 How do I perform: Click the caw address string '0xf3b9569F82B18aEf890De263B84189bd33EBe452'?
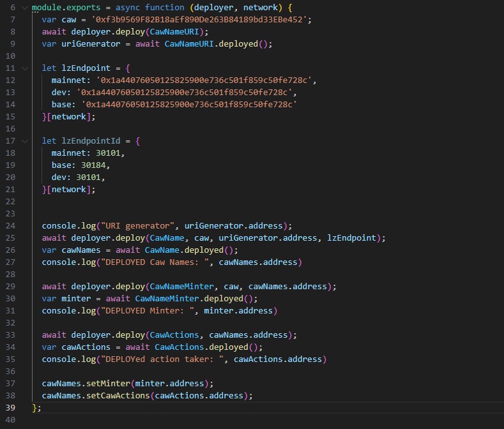point(199,20)
